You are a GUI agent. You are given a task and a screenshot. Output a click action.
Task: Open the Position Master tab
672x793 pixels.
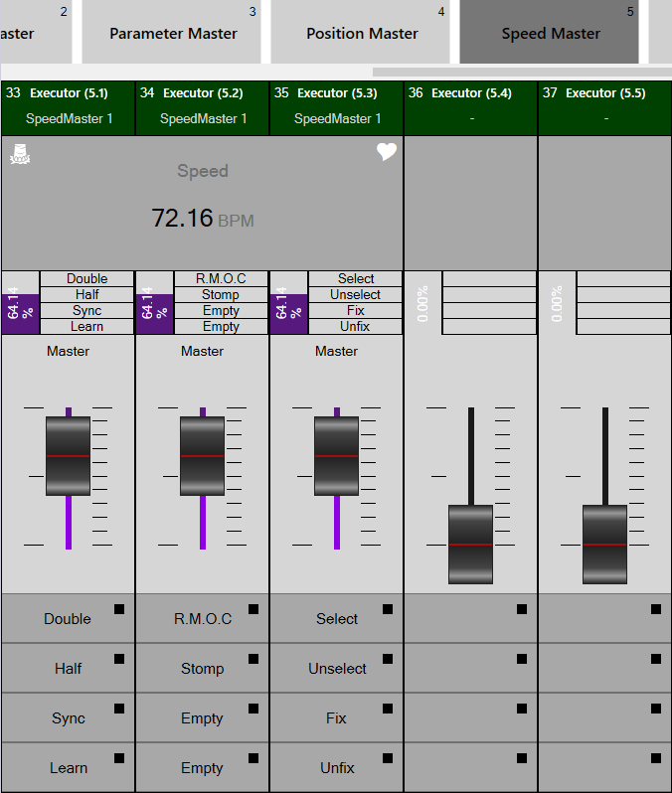point(362,33)
